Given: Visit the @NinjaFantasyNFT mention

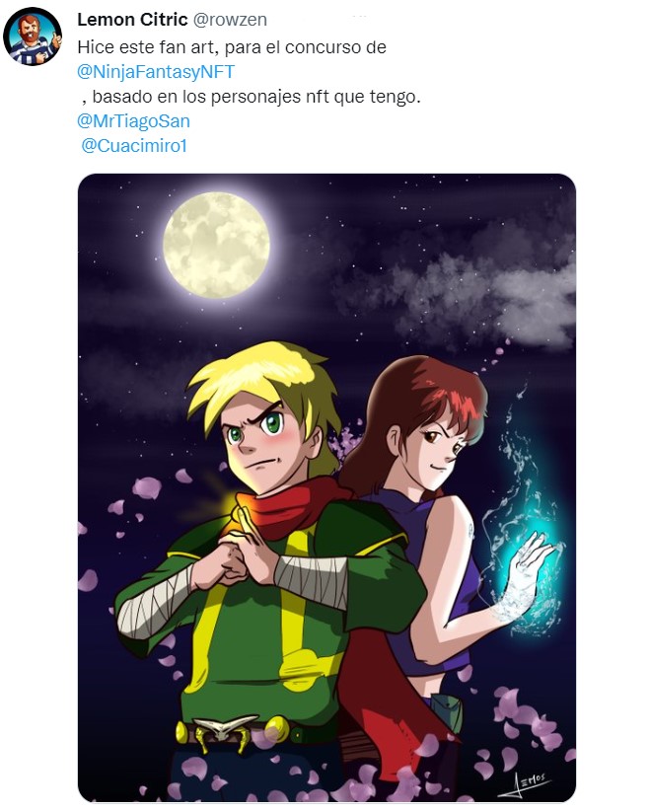Looking at the screenshot, I should [156, 71].
